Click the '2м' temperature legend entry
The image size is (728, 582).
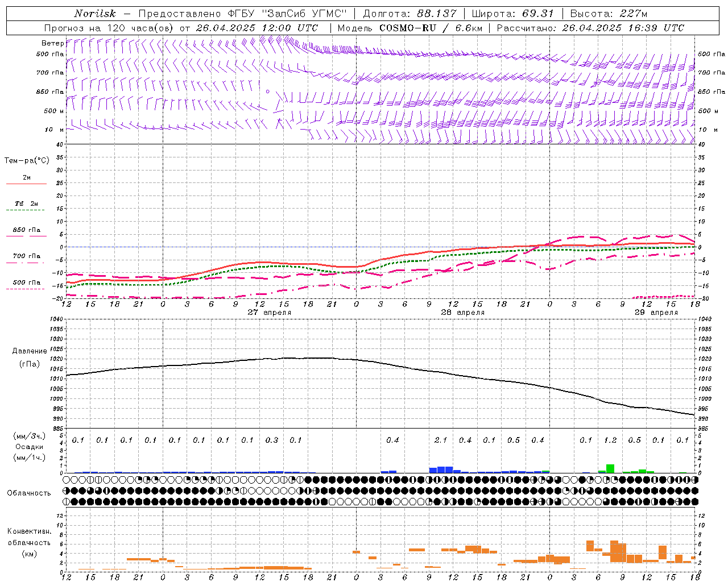tap(27, 178)
